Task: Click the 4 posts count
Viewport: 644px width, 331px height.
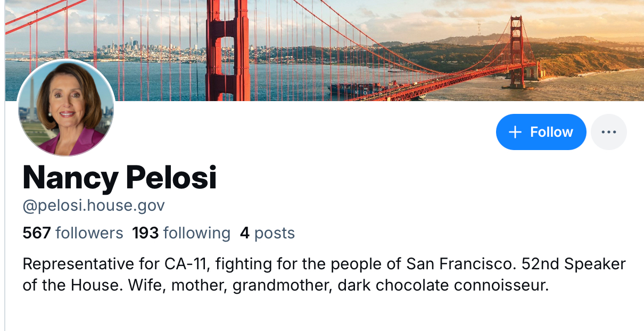Action: [267, 233]
